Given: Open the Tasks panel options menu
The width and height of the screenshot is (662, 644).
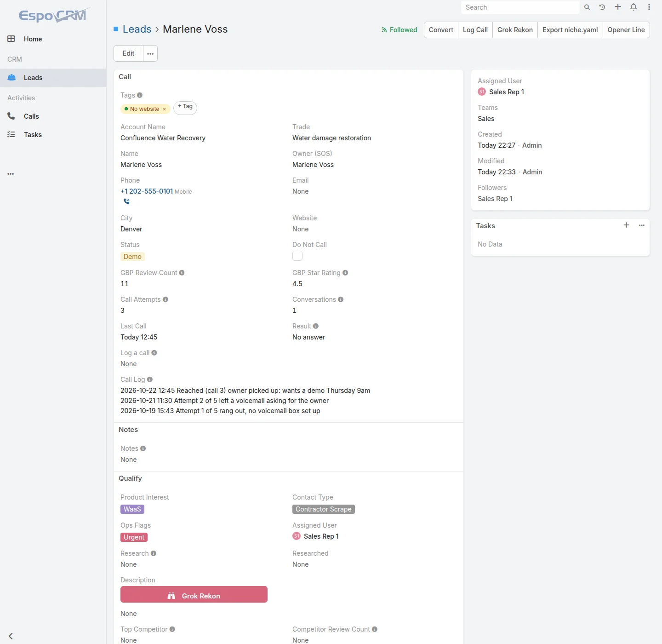Looking at the screenshot, I should point(642,225).
